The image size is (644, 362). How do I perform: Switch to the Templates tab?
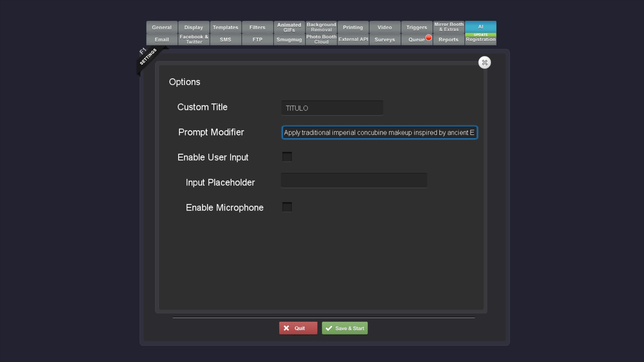(225, 27)
